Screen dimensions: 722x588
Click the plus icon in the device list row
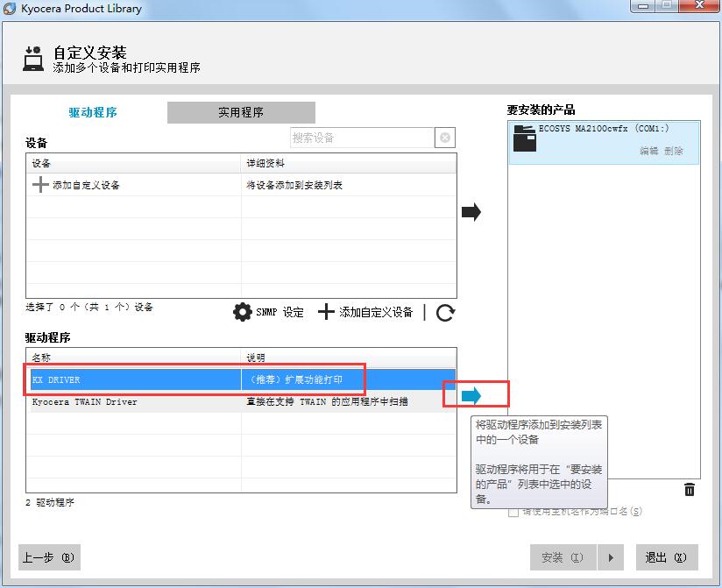[40, 185]
